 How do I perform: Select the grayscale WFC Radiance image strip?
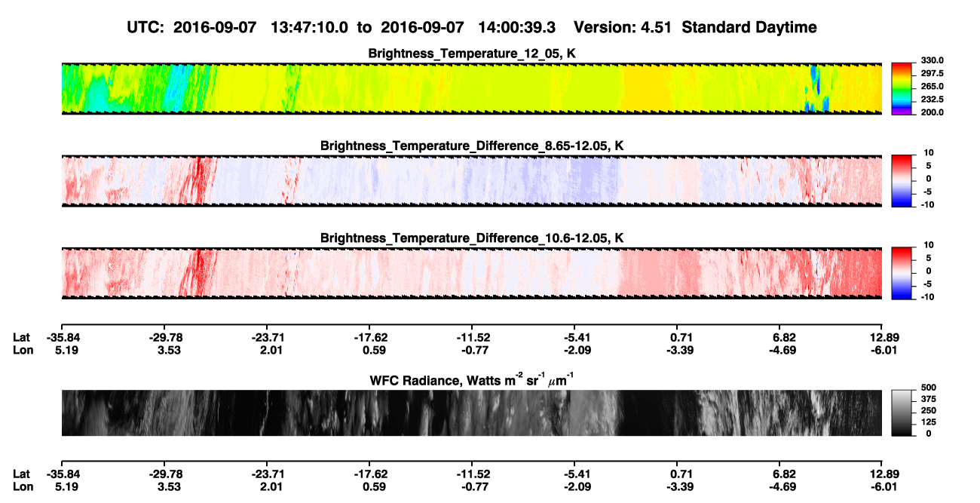(x=472, y=413)
